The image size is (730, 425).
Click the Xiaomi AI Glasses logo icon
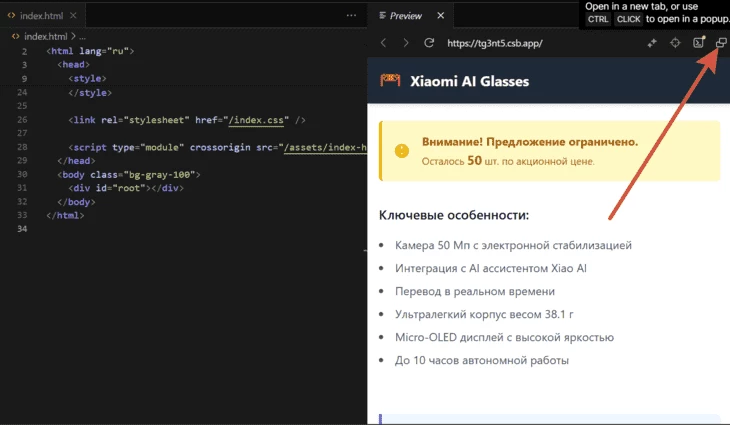(390, 80)
